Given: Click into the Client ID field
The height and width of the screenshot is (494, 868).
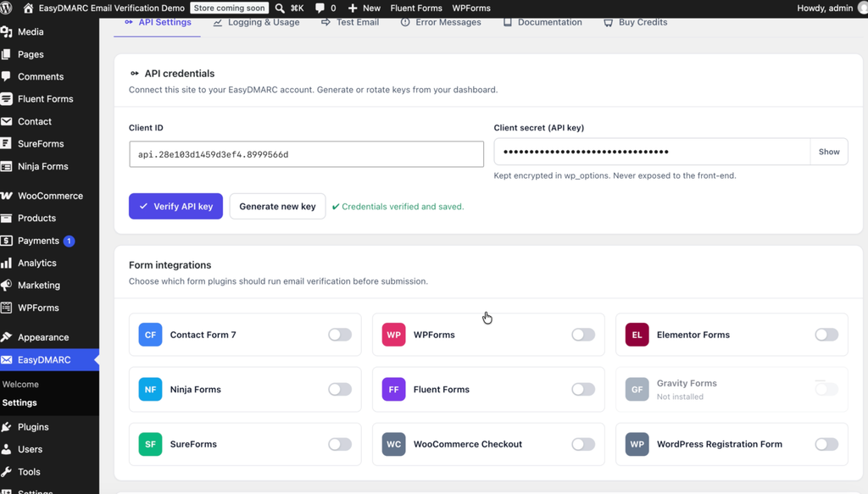Looking at the screenshot, I should click(306, 154).
